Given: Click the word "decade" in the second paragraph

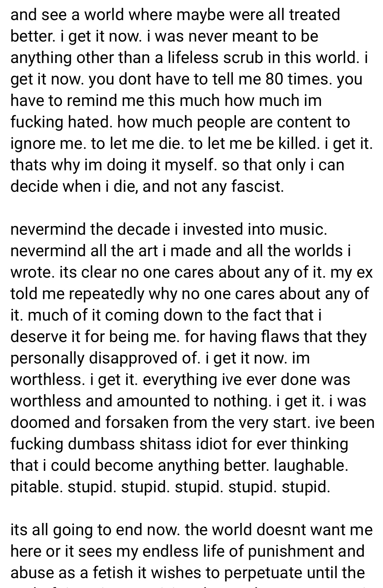Looking at the screenshot, I should click(x=143, y=229).
